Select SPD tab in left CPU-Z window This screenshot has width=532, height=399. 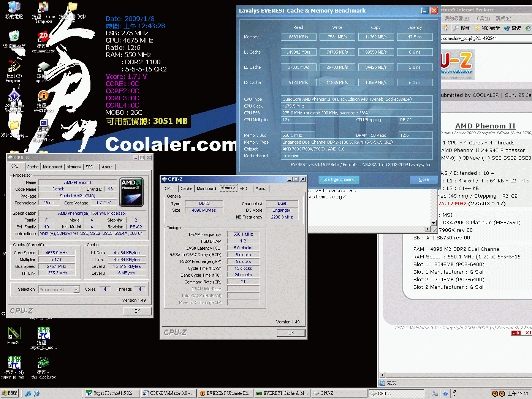coord(89,167)
